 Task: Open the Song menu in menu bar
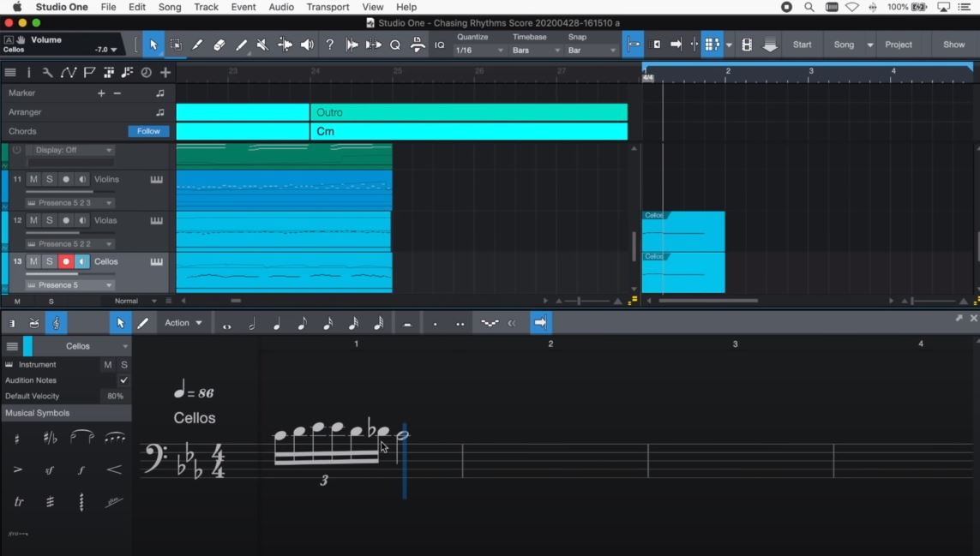[170, 7]
